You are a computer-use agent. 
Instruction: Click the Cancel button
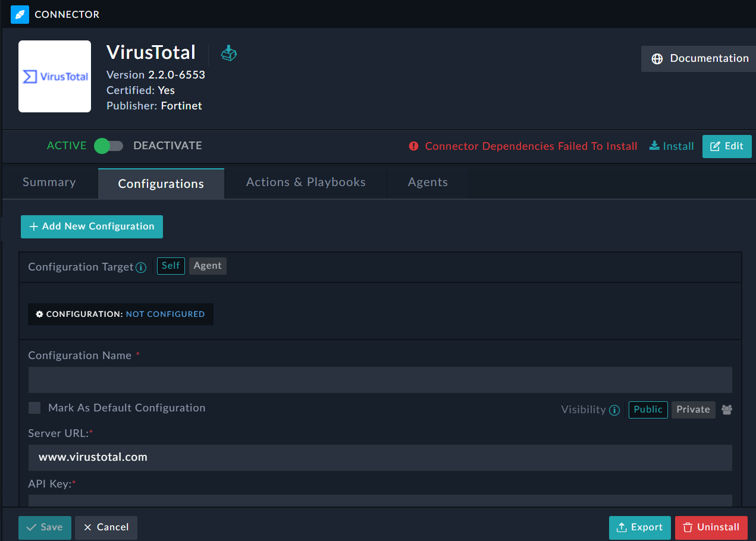[x=106, y=527]
